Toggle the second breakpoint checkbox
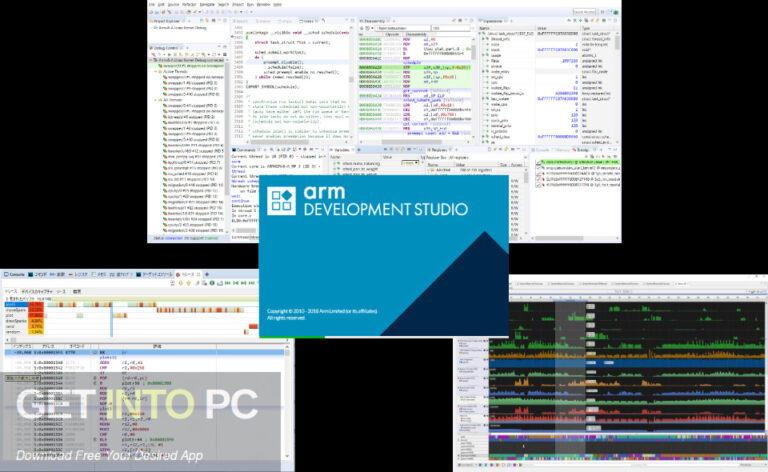This screenshot has height=472, width=768. click(x=539, y=168)
